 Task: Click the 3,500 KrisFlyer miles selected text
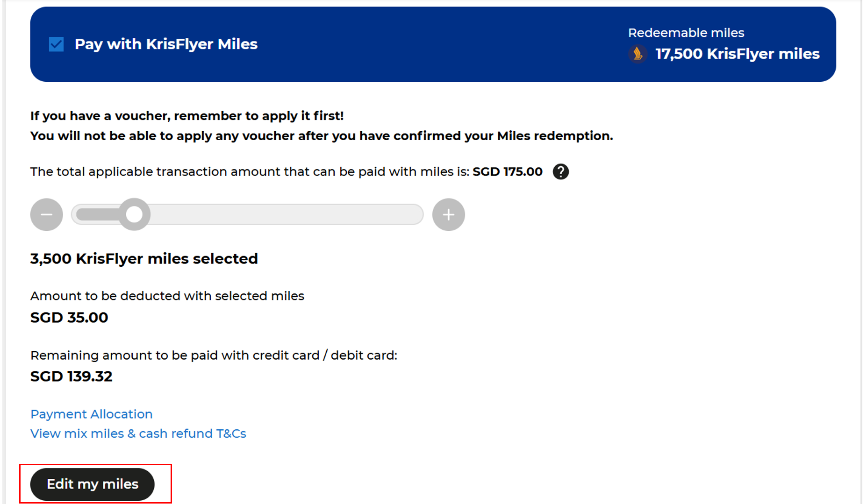pyautogui.click(x=144, y=259)
